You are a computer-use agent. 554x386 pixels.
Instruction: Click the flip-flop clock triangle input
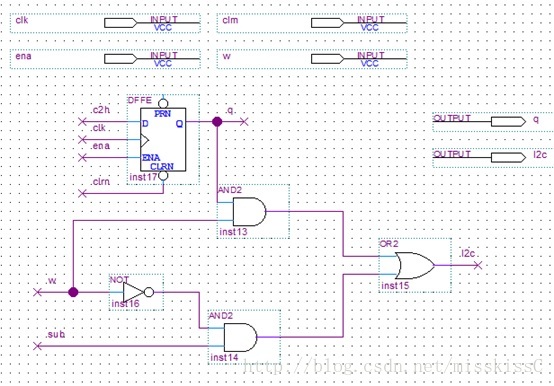point(145,140)
